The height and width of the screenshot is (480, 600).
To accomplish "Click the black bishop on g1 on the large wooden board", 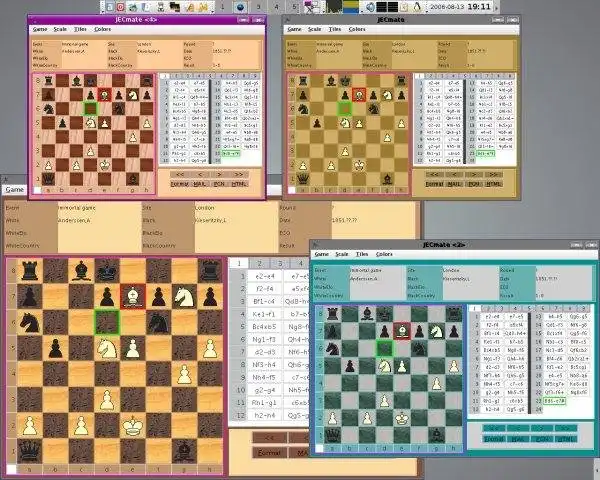I will coord(184,451).
